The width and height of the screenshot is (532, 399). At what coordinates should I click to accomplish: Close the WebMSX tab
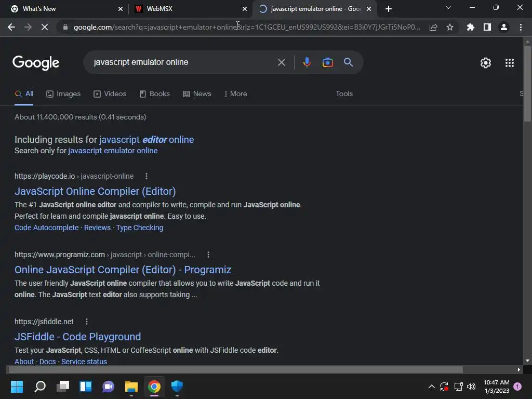(245, 9)
